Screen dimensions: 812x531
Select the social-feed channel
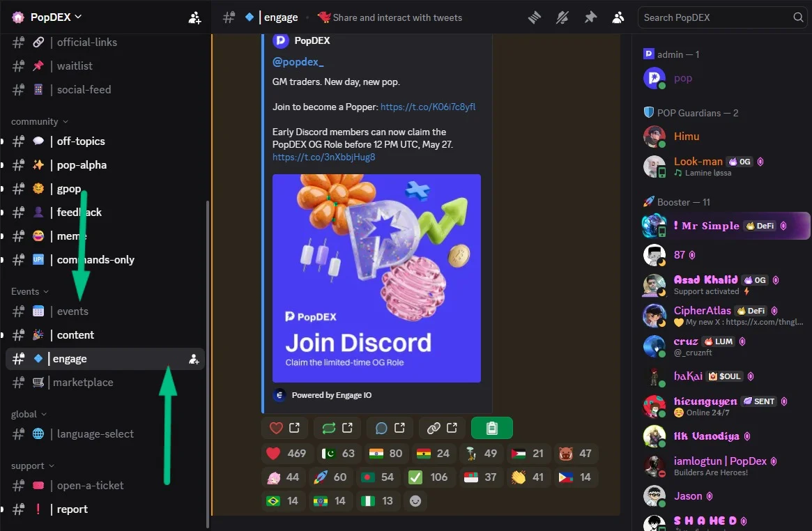105,90
